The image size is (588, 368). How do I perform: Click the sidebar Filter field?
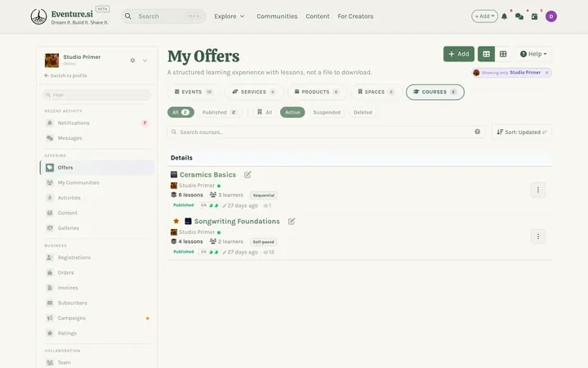coord(97,95)
